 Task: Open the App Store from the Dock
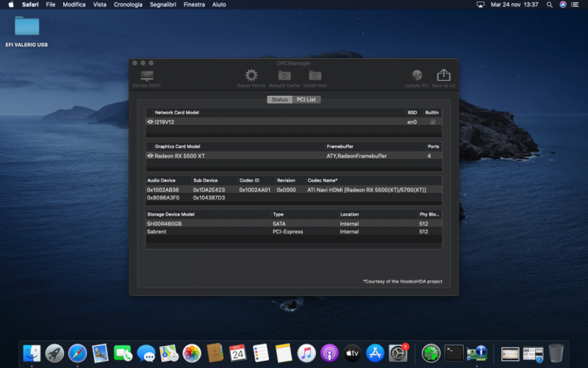point(375,353)
